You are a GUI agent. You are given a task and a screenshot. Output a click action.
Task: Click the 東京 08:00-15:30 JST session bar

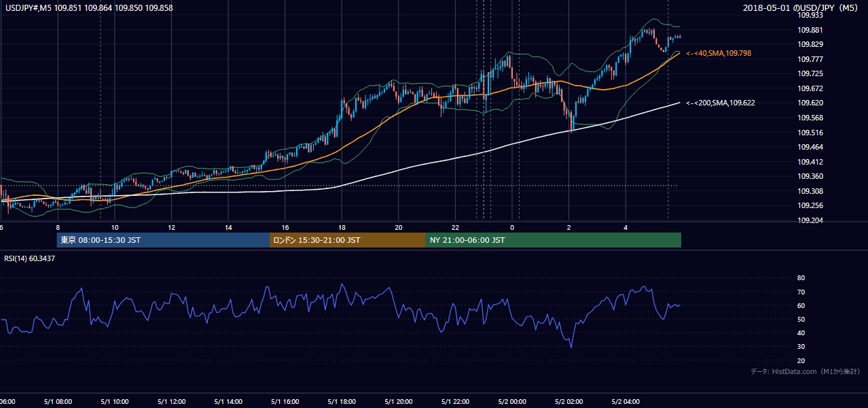[x=163, y=240]
